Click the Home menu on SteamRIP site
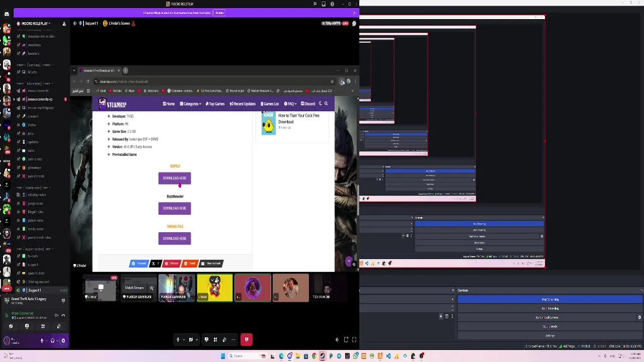 pyautogui.click(x=169, y=104)
